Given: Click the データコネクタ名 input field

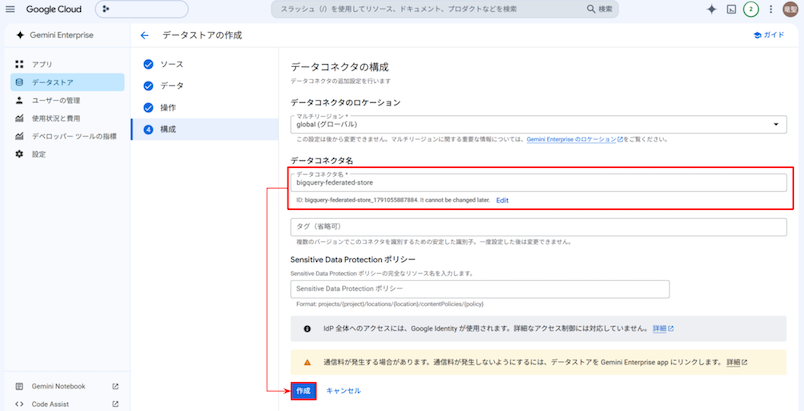Looking at the screenshot, I should click(538, 182).
